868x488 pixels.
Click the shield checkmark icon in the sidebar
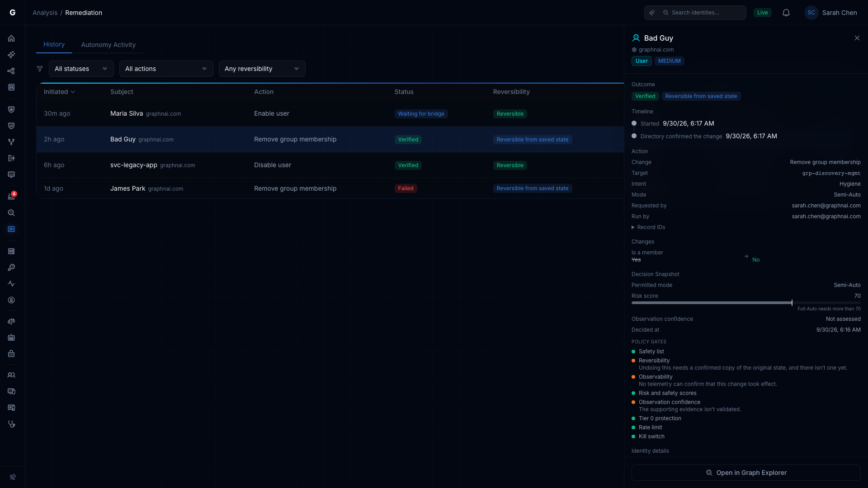pyautogui.click(x=11, y=126)
